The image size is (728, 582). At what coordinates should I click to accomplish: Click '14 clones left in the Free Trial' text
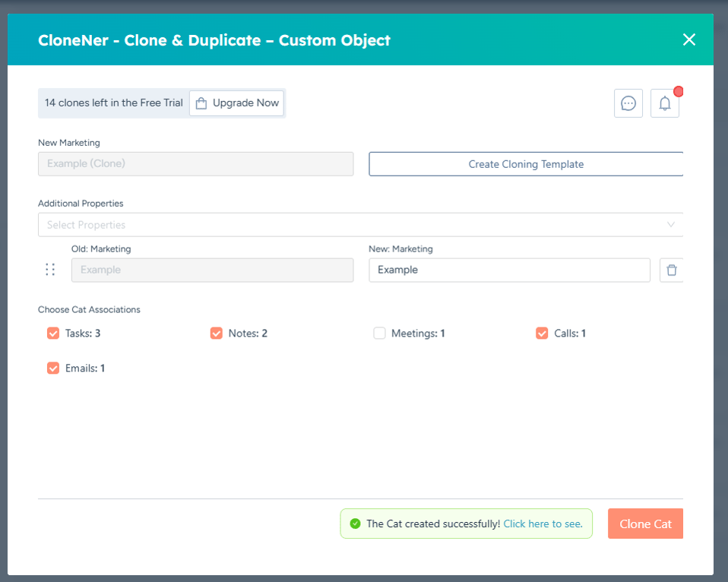(x=114, y=103)
